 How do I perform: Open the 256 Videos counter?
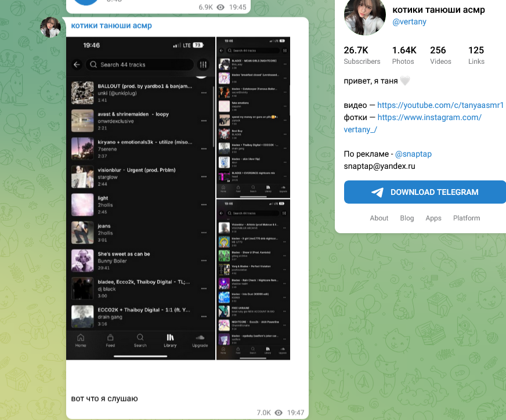(440, 55)
